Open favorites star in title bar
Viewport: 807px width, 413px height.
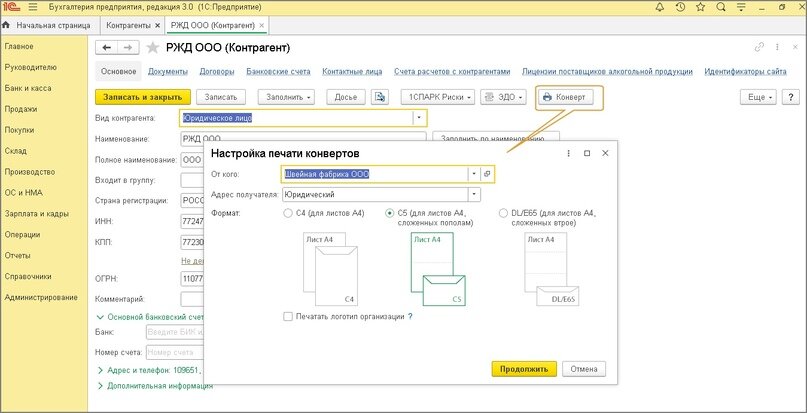[700, 7]
